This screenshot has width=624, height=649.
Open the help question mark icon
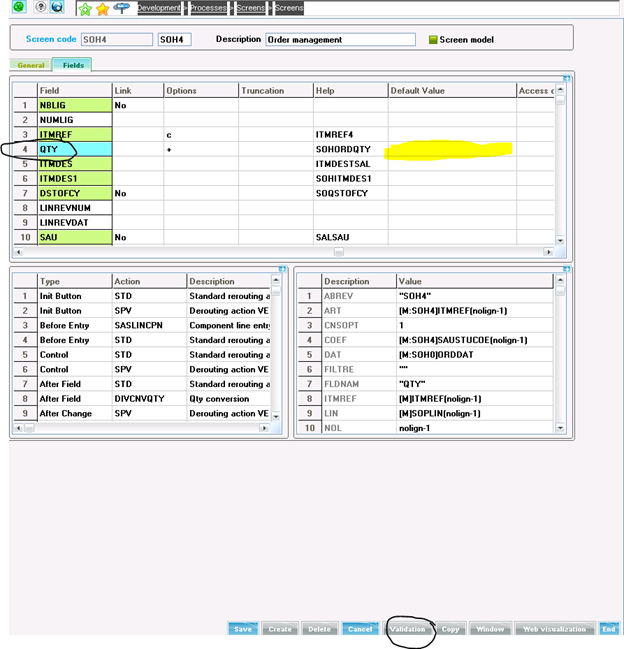41,8
